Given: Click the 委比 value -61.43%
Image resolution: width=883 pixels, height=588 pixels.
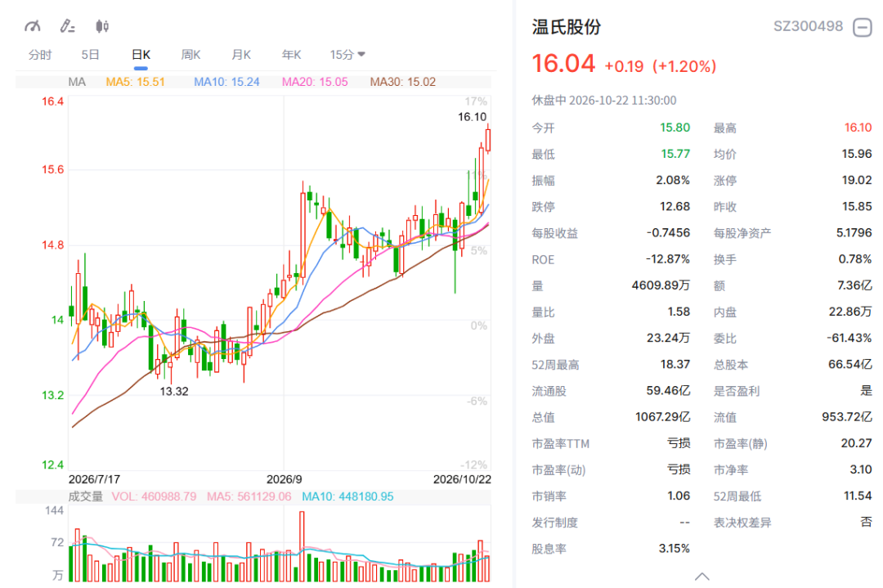Looking at the screenshot, I should (x=849, y=338).
